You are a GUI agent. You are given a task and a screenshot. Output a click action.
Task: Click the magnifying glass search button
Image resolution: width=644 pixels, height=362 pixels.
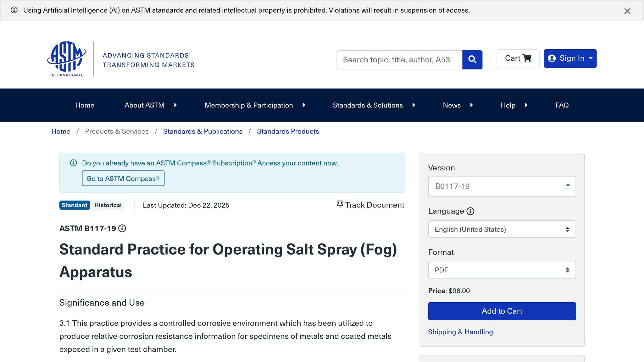[x=472, y=60]
